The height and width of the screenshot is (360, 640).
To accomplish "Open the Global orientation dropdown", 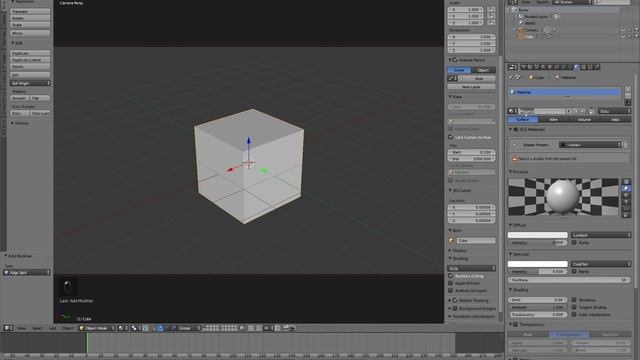I will (x=188, y=328).
